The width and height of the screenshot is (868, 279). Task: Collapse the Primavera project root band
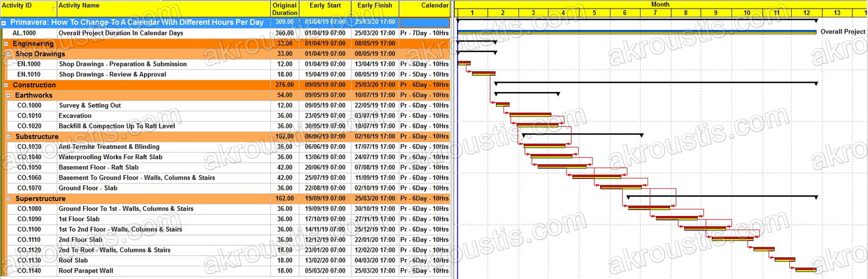pos(4,23)
